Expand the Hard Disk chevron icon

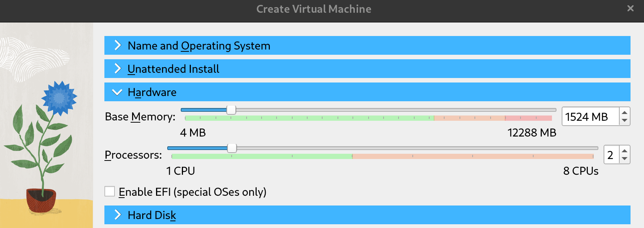click(x=117, y=215)
